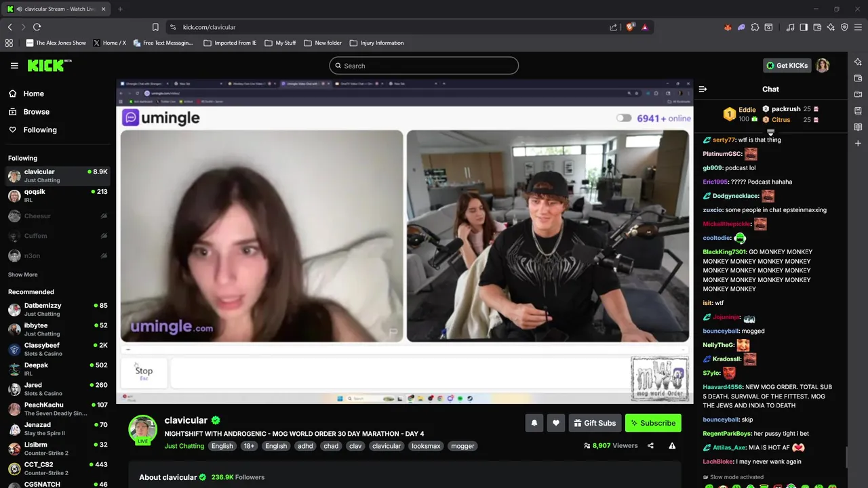Open a new browser tab
Viewport: 868px width, 488px height.
(x=120, y=9)
